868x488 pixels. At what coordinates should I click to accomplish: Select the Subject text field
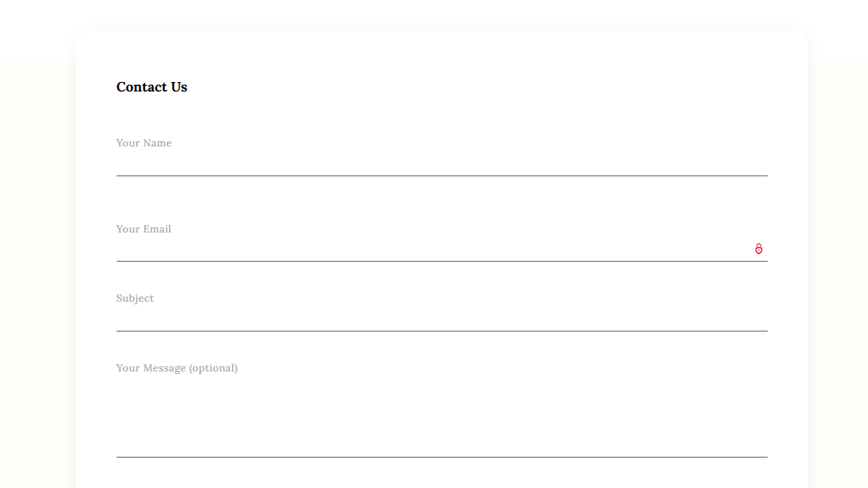[x=441, y=319]
